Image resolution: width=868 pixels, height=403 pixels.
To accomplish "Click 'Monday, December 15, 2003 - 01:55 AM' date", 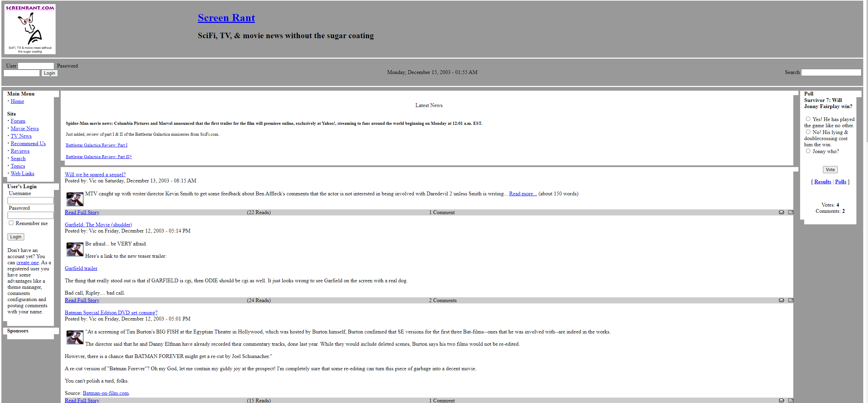I will [x=432, y=72].
